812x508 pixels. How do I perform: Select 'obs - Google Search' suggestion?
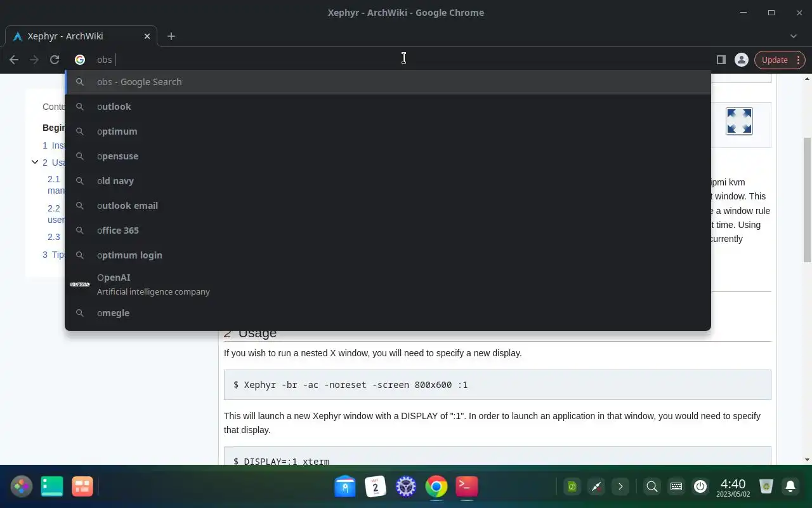[x=388, y=82]
